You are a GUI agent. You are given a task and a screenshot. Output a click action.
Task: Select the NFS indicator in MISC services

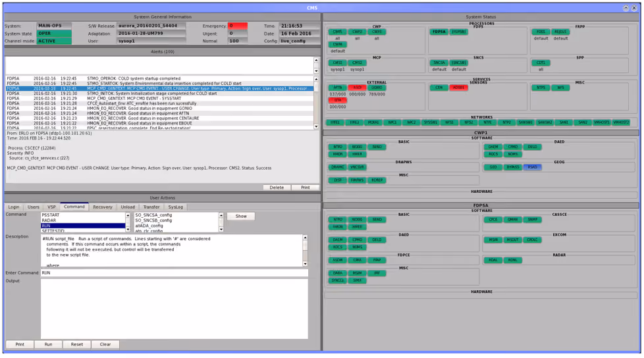click(x=560, y=88)
